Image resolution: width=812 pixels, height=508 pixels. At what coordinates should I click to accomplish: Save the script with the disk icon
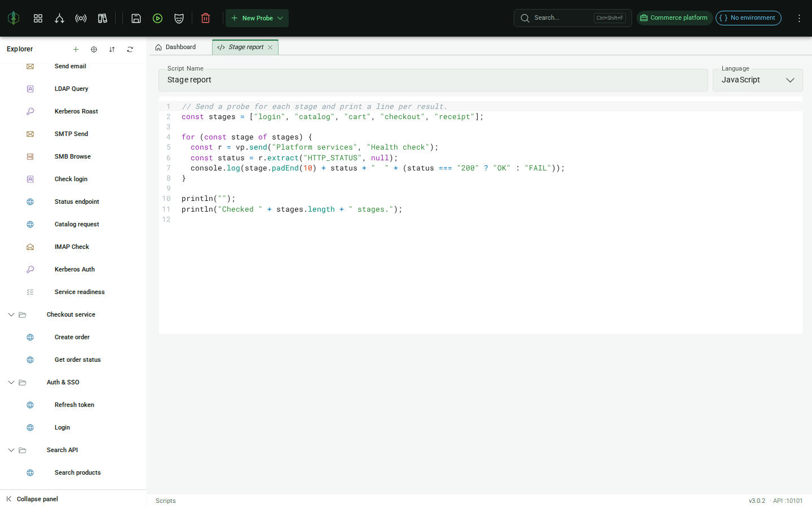pos(136,18)
